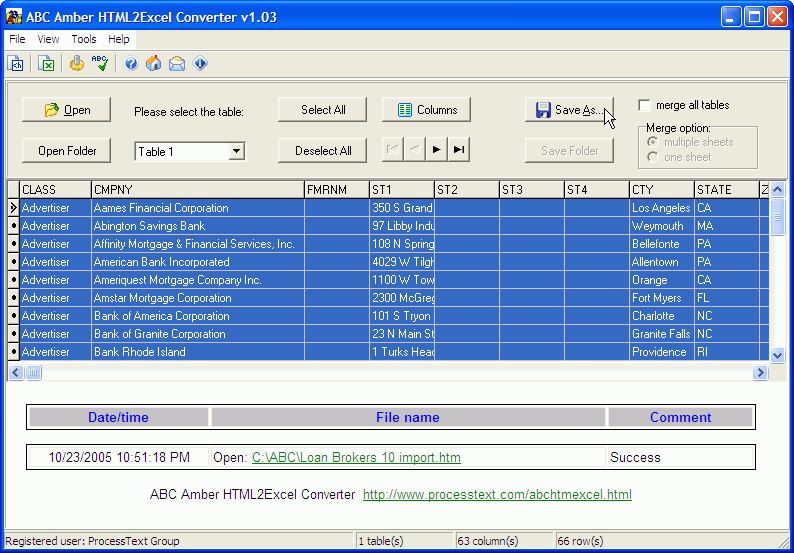Viewport: 794px width, 553px height.
Task: Go to first table navigation arrow
Action: point(392,149)
